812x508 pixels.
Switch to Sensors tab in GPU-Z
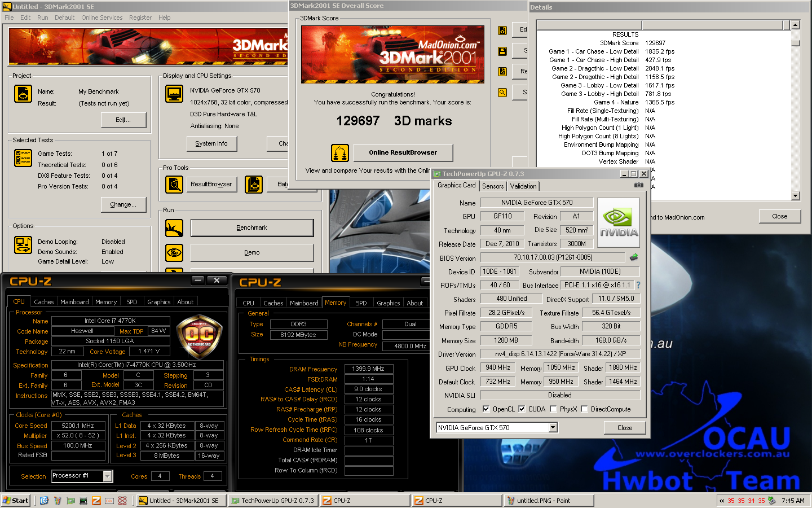point(493,186)
